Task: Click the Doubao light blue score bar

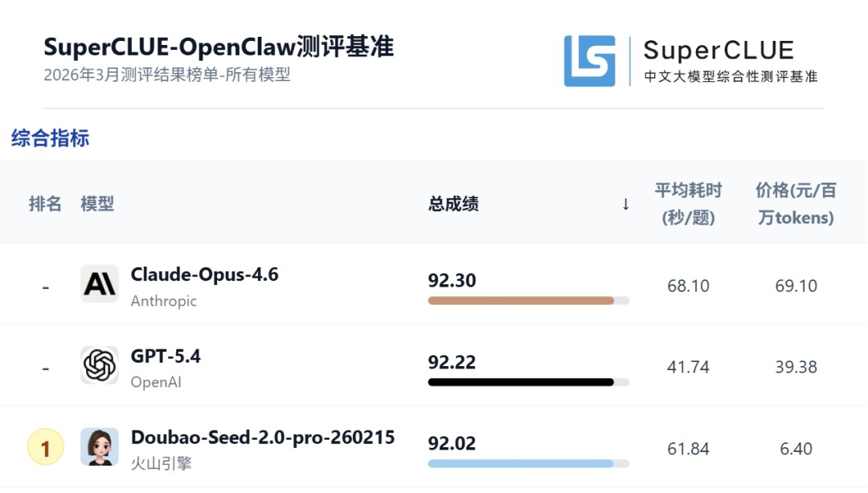Action: coord(521,463)
